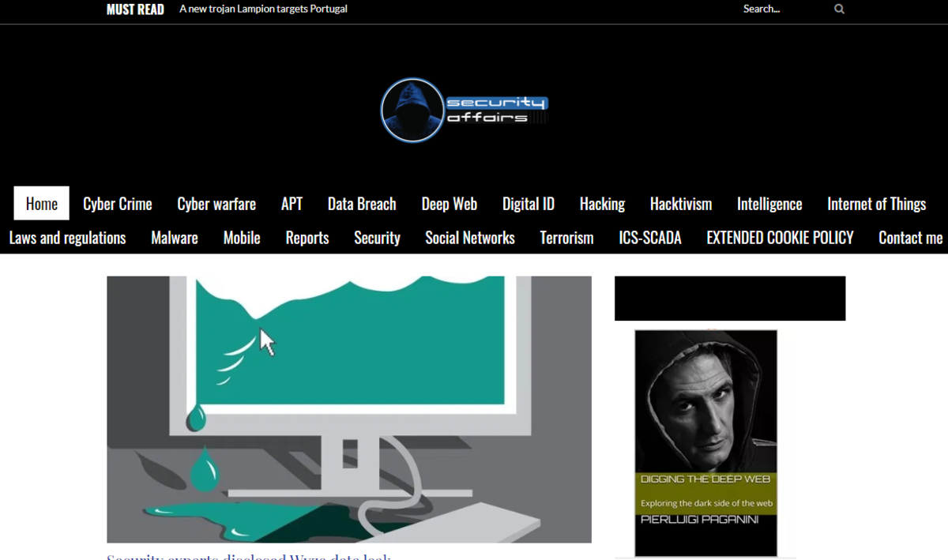Open the Laws and regulations category
The width and height of the screenshot is (948, 560).
tap(67, 238)
